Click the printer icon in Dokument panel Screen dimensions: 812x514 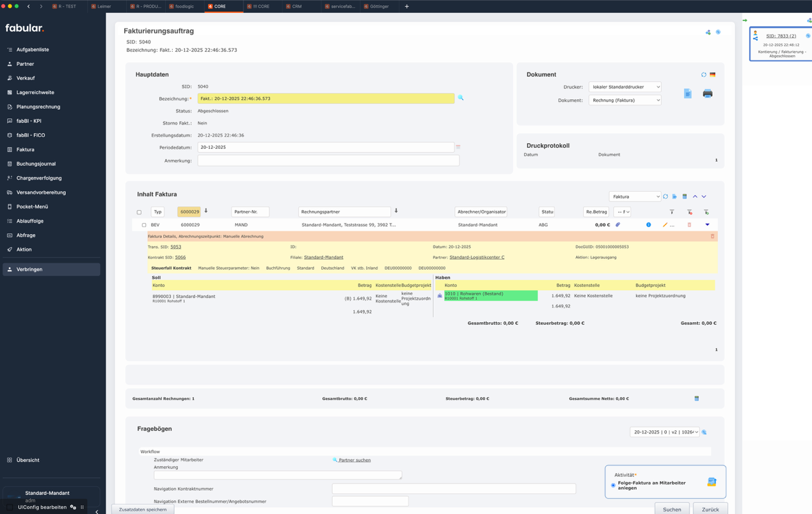(x=707, y=94)
